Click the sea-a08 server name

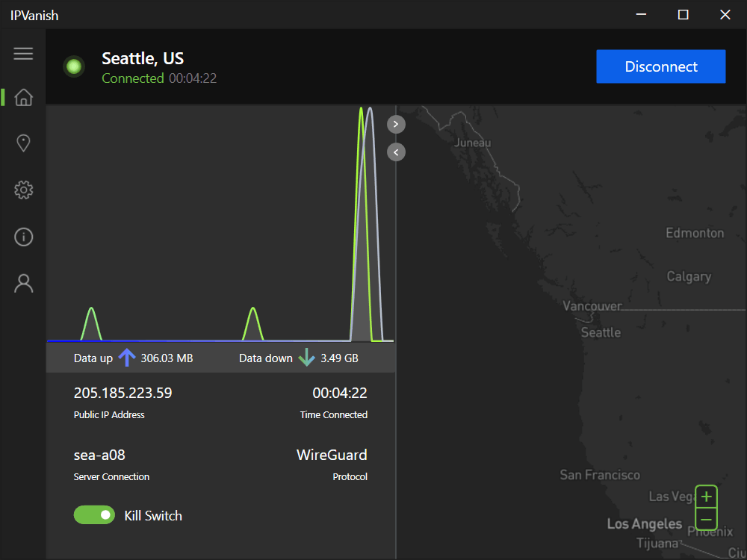tap(99, 455)
